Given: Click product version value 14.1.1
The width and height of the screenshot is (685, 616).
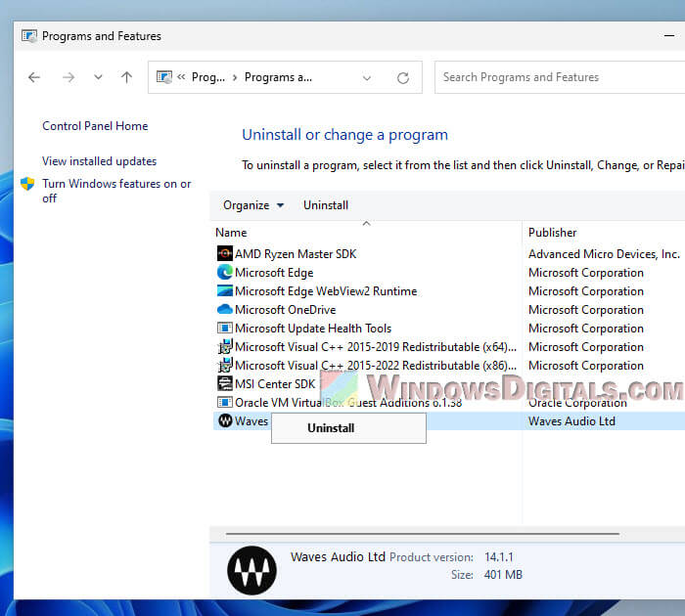Looking at the screenshot, I should click(498, 557).
